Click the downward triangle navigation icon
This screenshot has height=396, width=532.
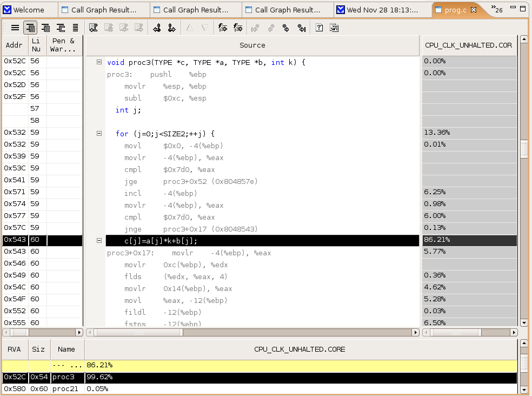[204, 28]
